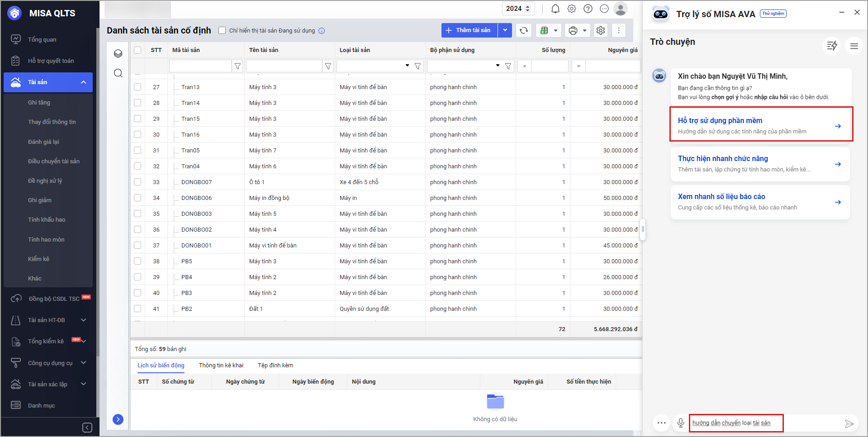Enable 'Chỉ hiển thị tài sản Đang sử dụng' checkbox
Screen dimensions: 868x437
tap(222, 30)
